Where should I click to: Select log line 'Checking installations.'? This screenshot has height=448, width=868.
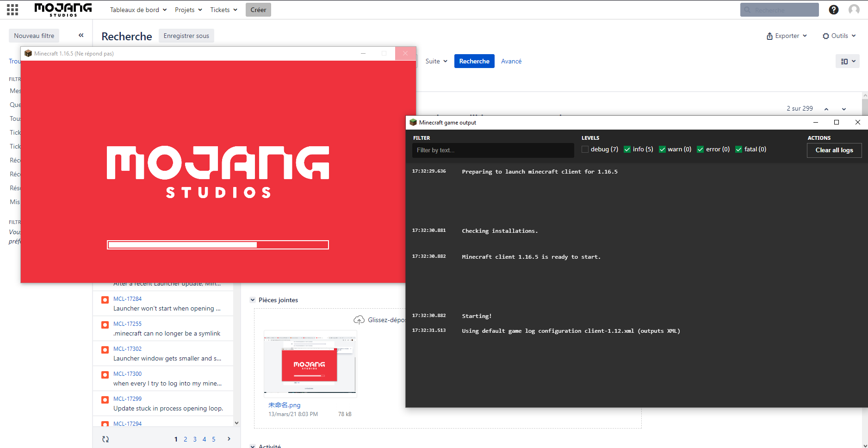click(x=500, y=231)
